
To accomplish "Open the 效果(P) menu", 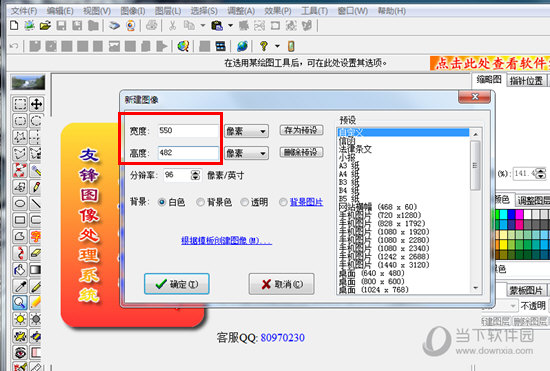I will [x=278, y=11].
